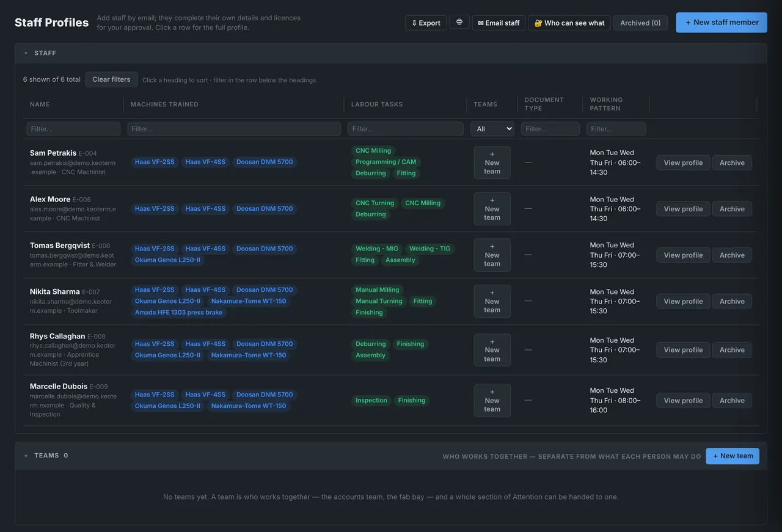Click Alex Moore's CNC Turning tag
Viewport: 782px width, 532px height.
point(375,203)
